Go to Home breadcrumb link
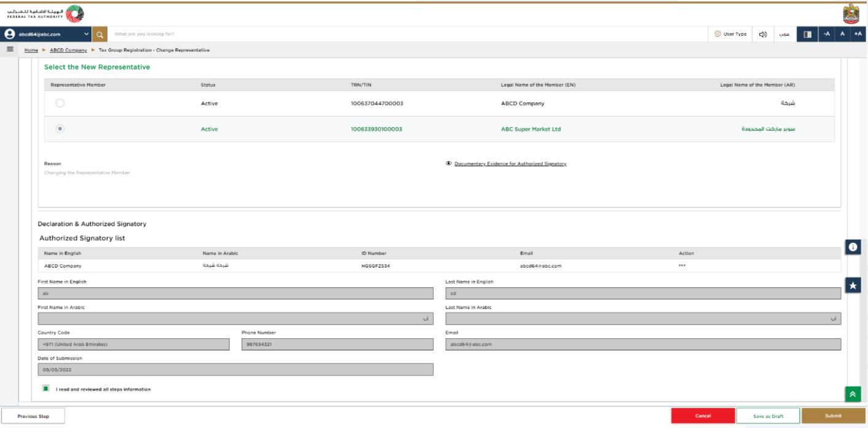 point(31,50)
